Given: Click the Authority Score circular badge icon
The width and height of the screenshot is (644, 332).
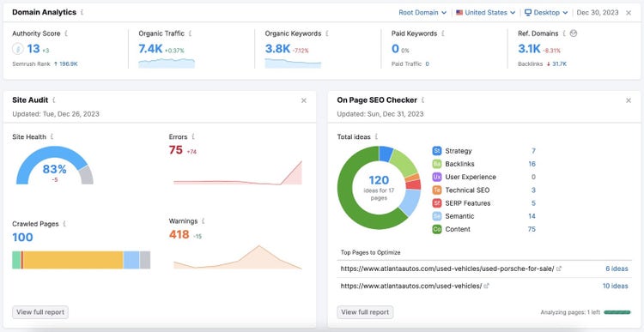Looking at the screenshot, I should click(18, 49).
